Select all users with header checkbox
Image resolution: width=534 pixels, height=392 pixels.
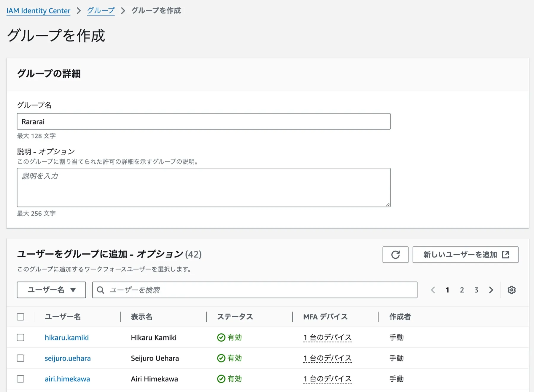20,317
